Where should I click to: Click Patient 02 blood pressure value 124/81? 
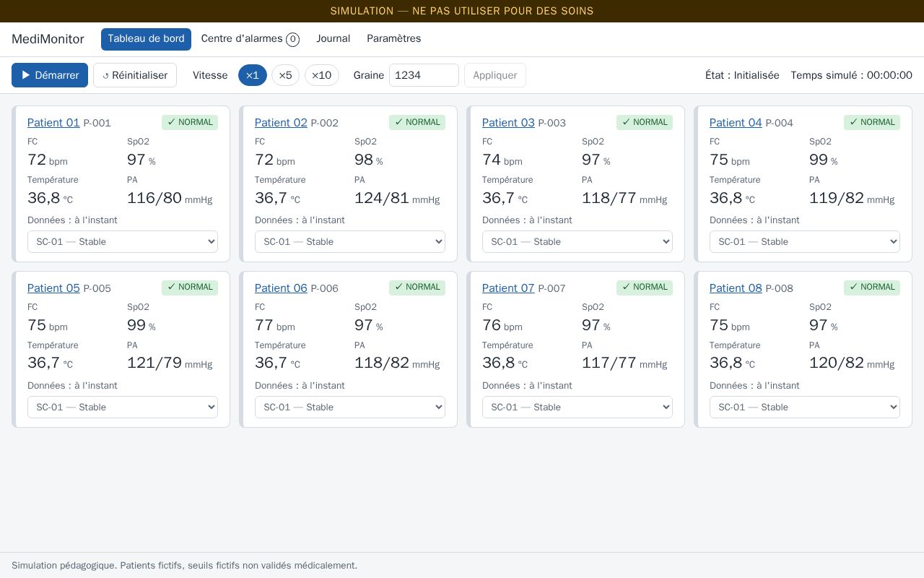(382, 198)
